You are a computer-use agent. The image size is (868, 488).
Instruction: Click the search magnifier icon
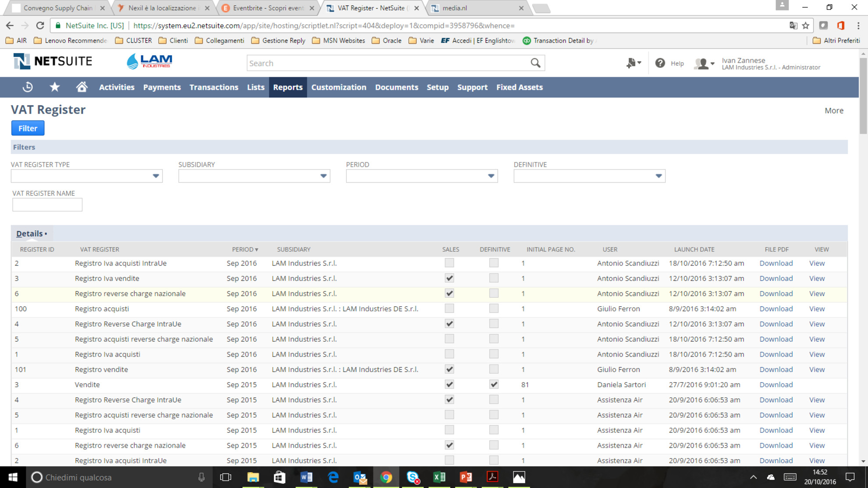click(535, 63)
